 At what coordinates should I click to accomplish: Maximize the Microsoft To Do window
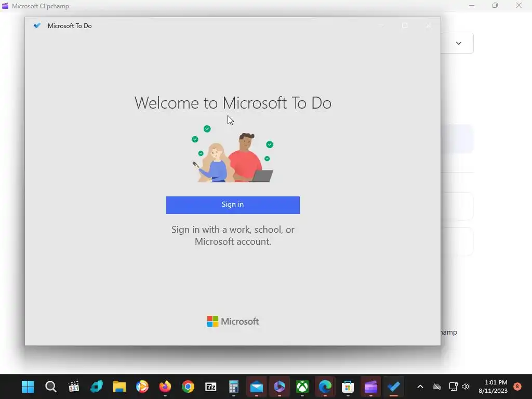click(405, 25)
